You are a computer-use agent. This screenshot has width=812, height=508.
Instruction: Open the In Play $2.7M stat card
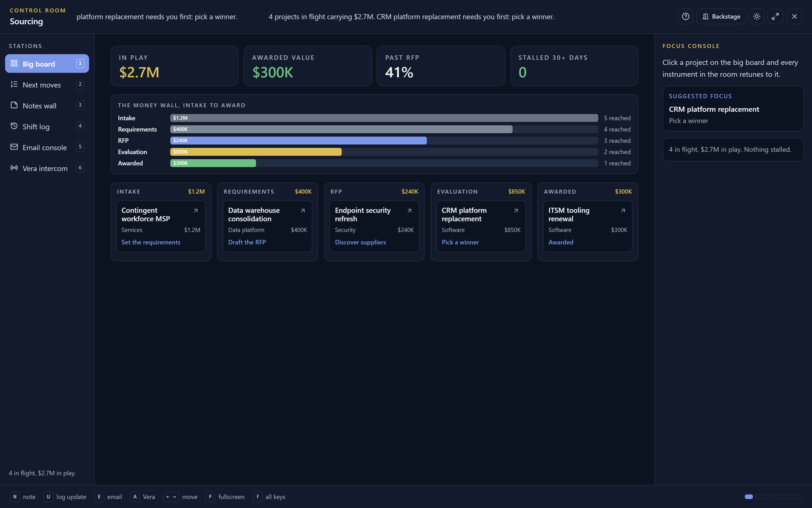[x=175, y=66]
